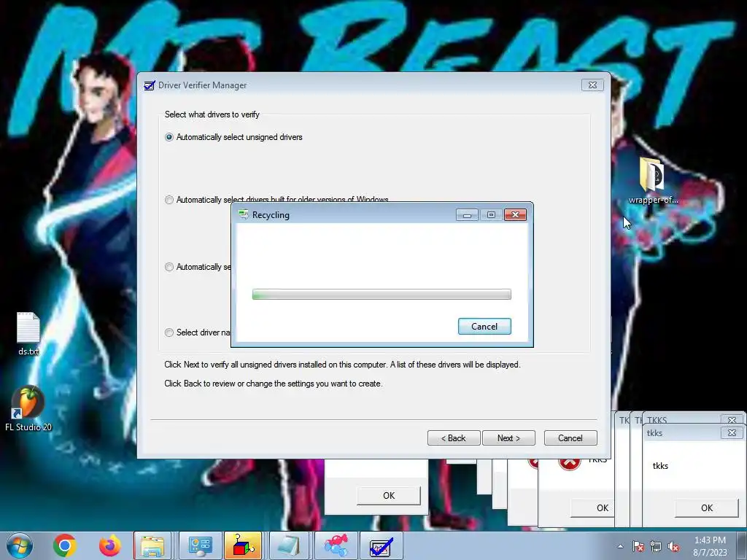The height and width of the screenshot is (560, 747).
Task: Launch Firefox from taskbar
Action: tap(109, 545)
